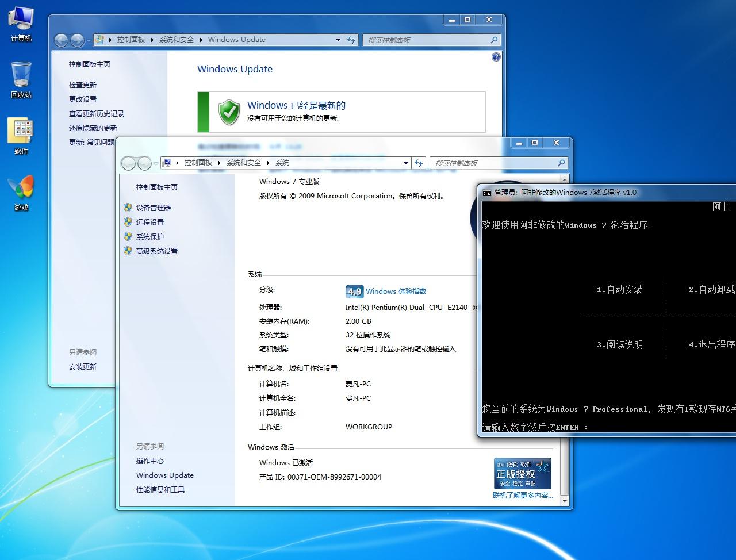The width and height of the screenshot is (736, 560).
Task: Click refresh button in System window address bar
Action: coord(419,163)
